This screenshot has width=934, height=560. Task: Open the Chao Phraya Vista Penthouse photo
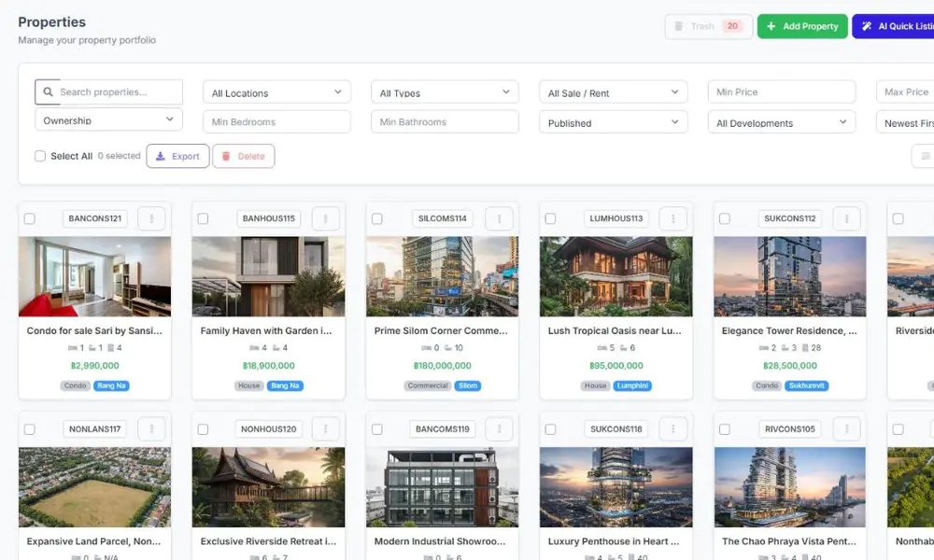coord(790,487)
